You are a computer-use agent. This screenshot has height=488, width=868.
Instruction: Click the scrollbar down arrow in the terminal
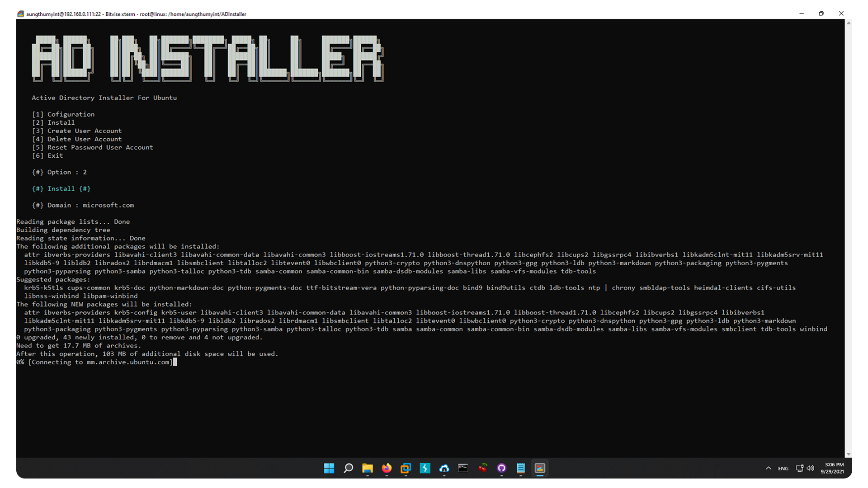(849, 454)
